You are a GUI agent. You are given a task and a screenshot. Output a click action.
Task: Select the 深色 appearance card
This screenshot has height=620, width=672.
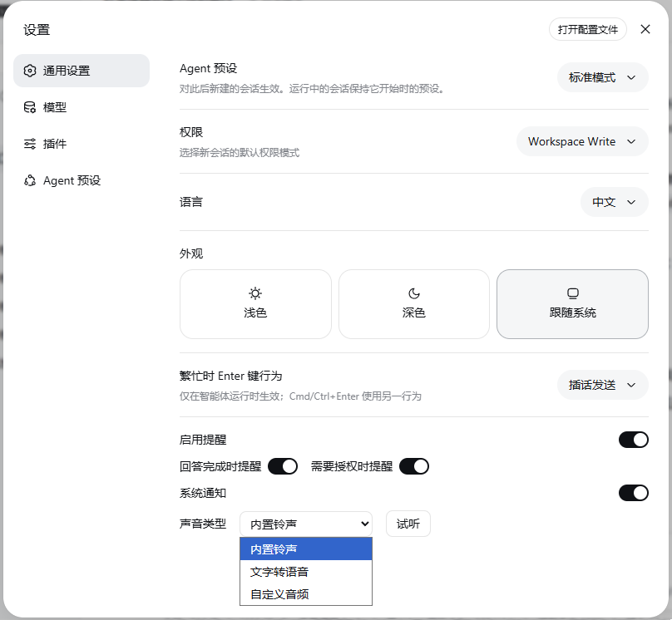click(414, 304)
